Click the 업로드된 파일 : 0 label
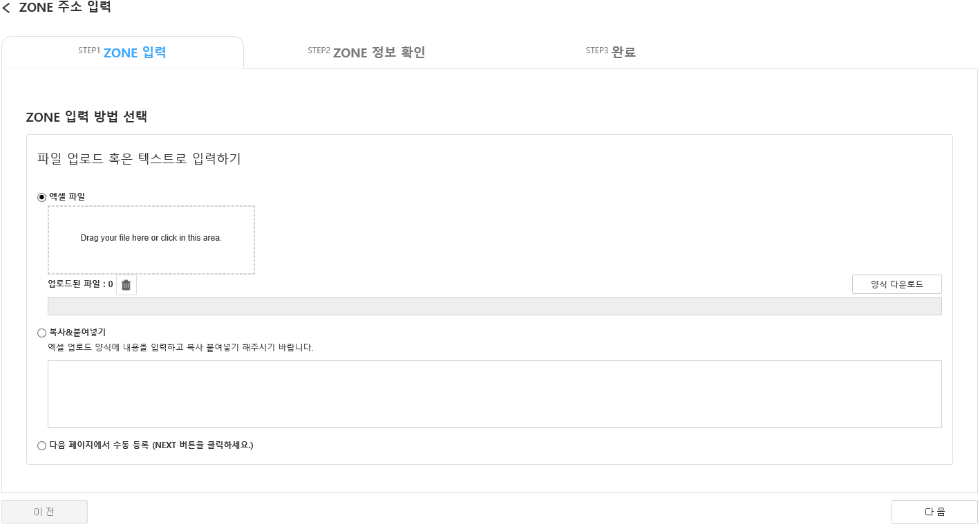 pyautogui.click(x=80, y=284)
